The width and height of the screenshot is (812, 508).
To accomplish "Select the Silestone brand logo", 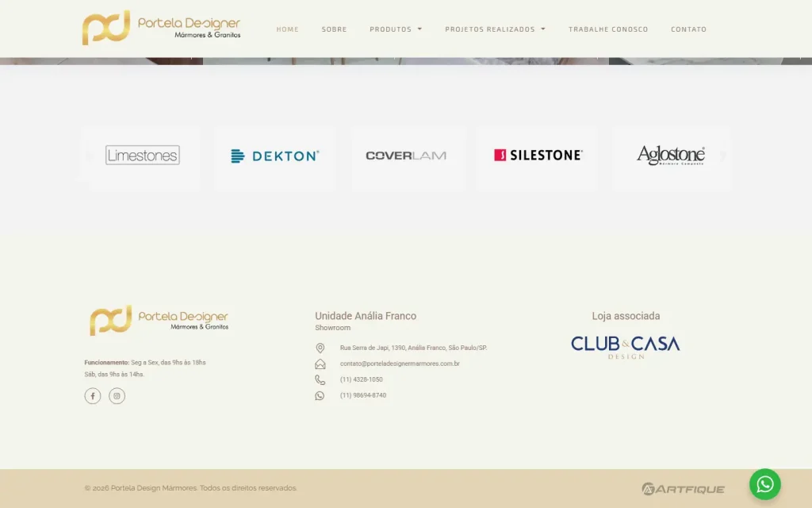I will coord(538,155).
